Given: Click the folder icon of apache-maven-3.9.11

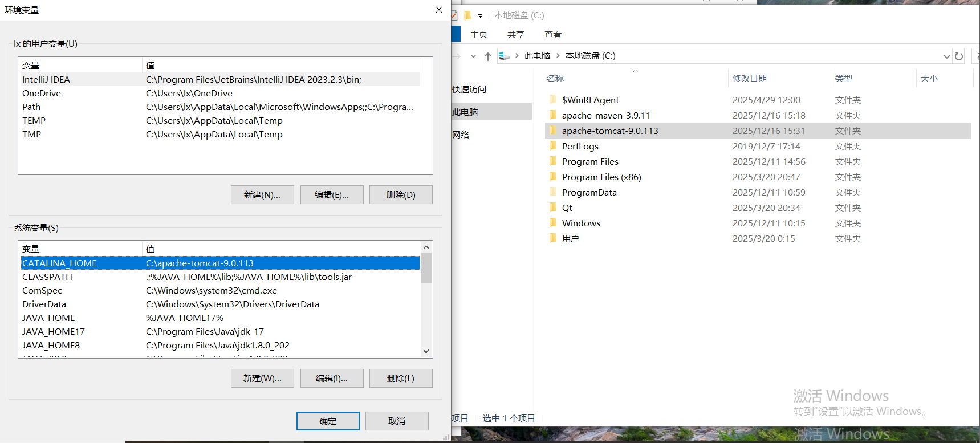Looking at the screenshot, I should click(552, 115).
